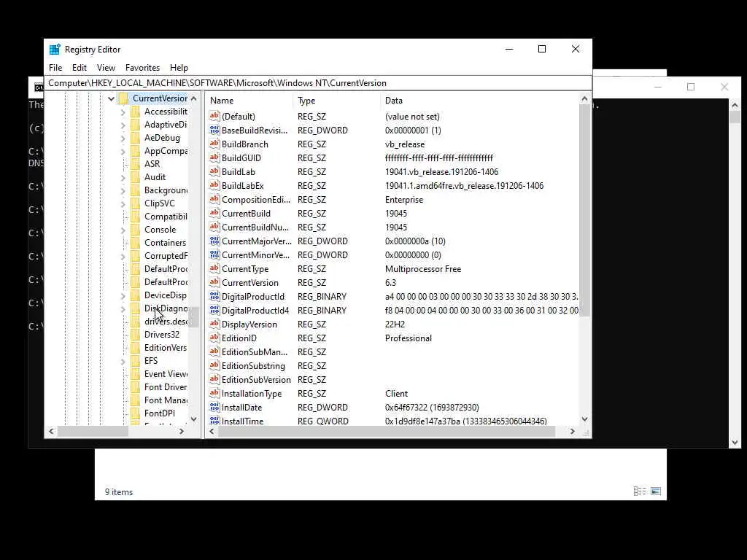
Task: Select the InstallationType string icon
Action: coord(214,393)
